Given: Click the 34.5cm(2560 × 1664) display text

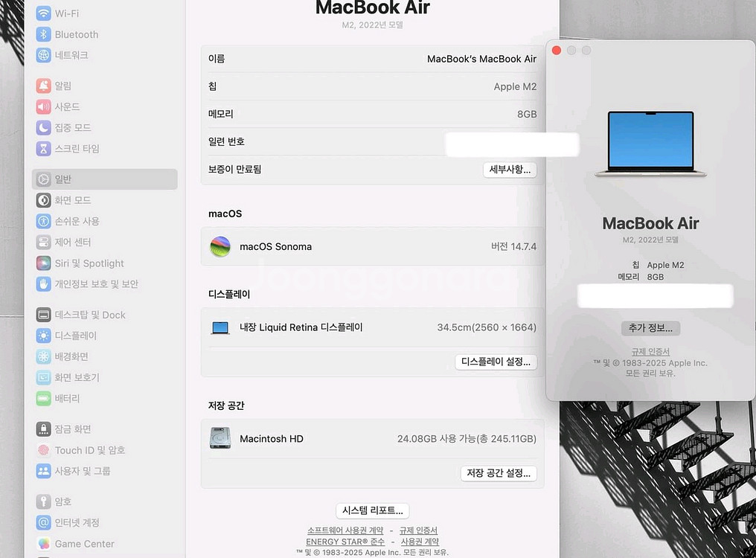Looking at the screenshot, I should 487,327.
